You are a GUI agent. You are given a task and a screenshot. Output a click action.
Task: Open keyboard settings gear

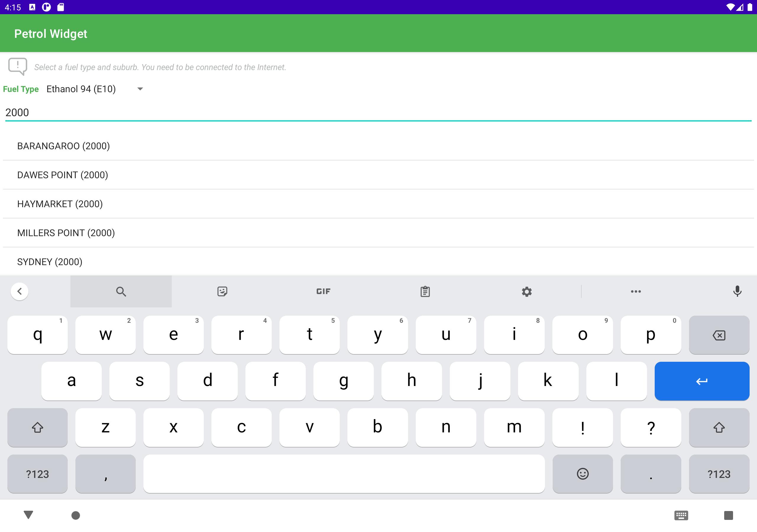tap(527, 292)
